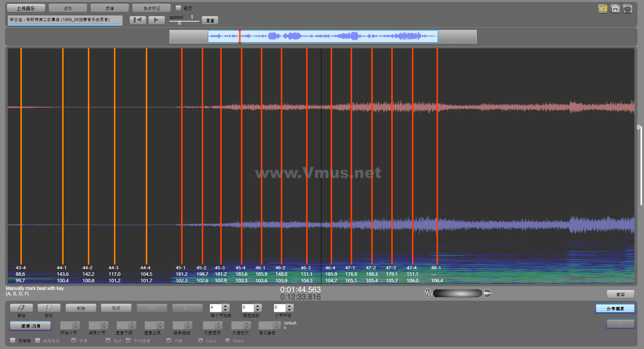Screen dimensions: 644x349
Task: Select the eraser (擦除) tool
Action: (21, 308)
